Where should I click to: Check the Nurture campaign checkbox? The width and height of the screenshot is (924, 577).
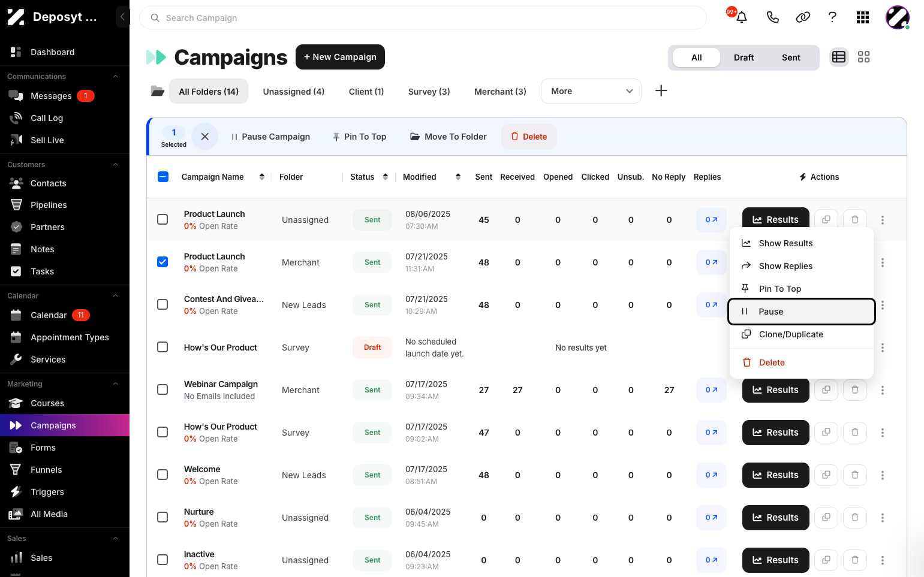pos(162,517)
